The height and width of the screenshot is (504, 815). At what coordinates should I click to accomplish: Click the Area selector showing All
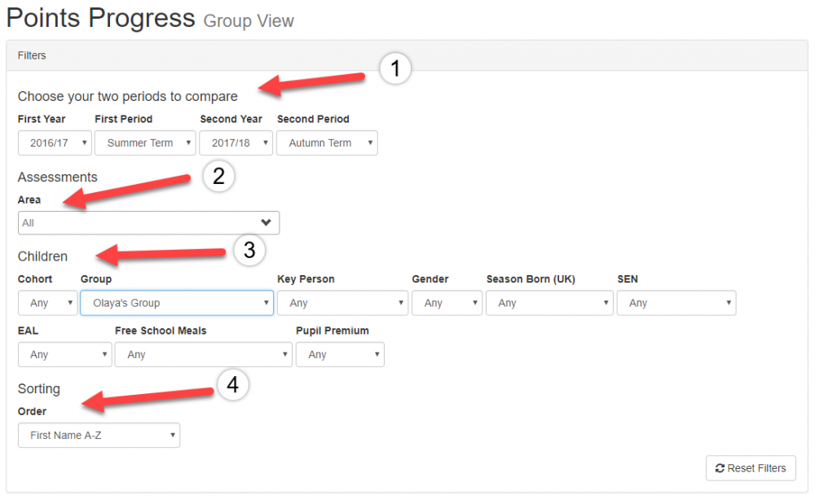click(x=139, y=222)
